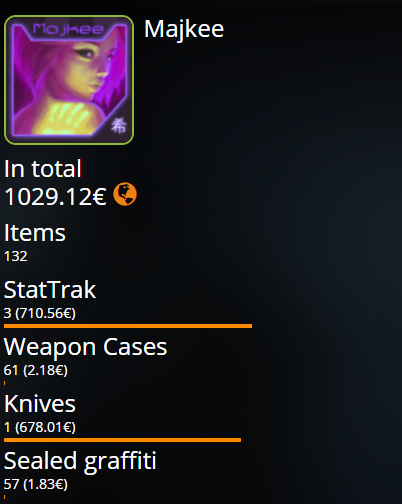Open Majkee's avatar picture
This screenshot has width=402, height=504.
tap(69, 80)
